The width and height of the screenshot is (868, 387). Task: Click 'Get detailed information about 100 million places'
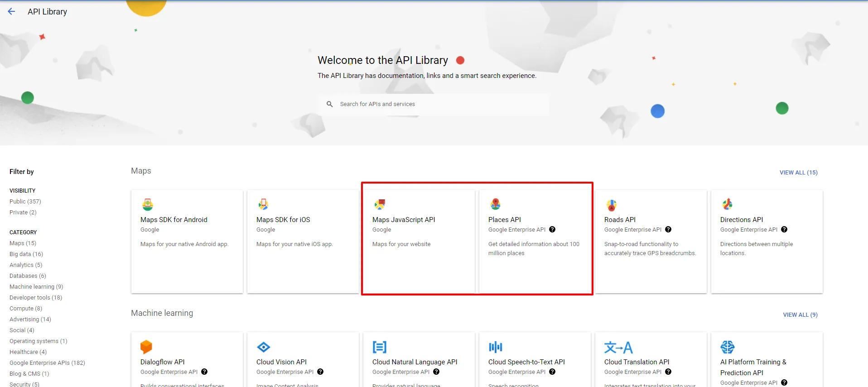click(534, 249)
